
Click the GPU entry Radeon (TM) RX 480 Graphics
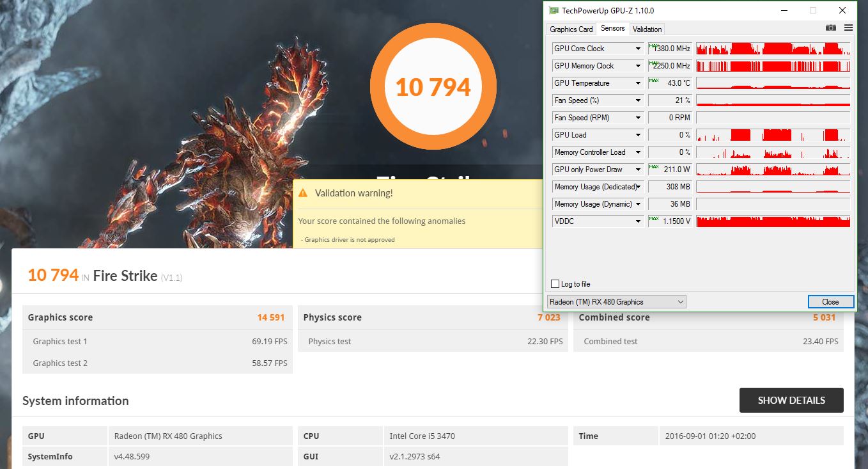click(x=168, y=436)
